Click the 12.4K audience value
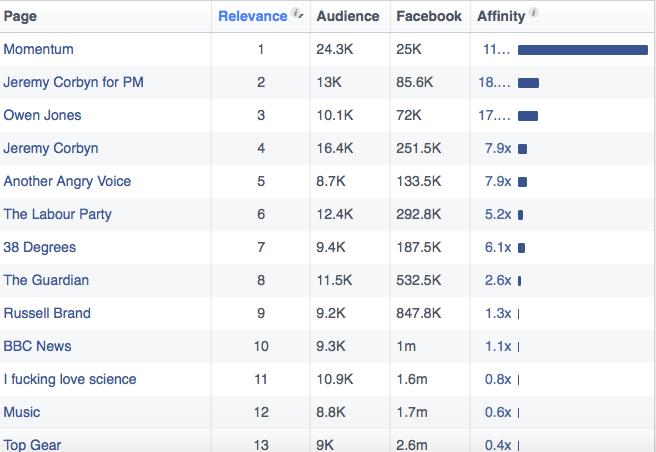The image size is (656, 452). click(x=335, y=214)
